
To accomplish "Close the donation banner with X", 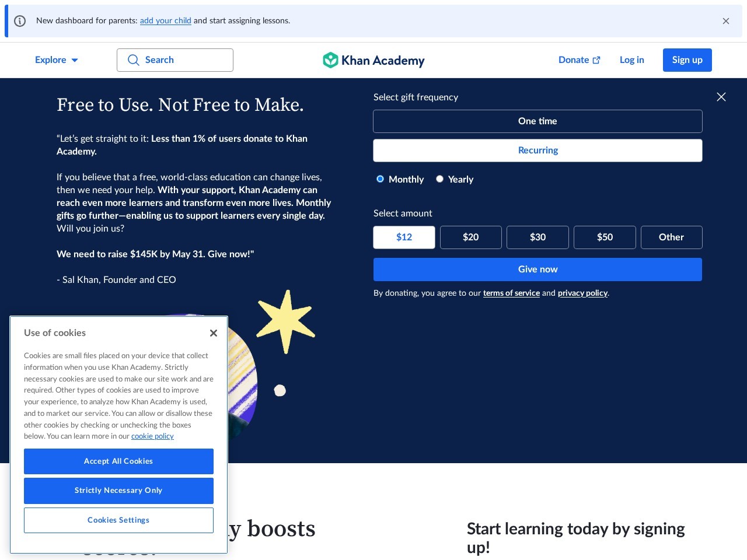I will click(x=721, y=97).
